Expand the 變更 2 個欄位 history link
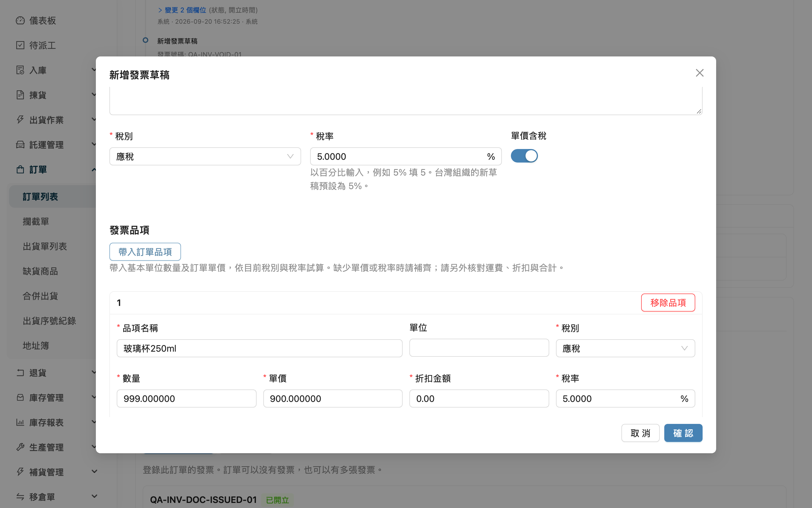Image resolution: width=812 pixels, height=508 pixels. [182, 10]
